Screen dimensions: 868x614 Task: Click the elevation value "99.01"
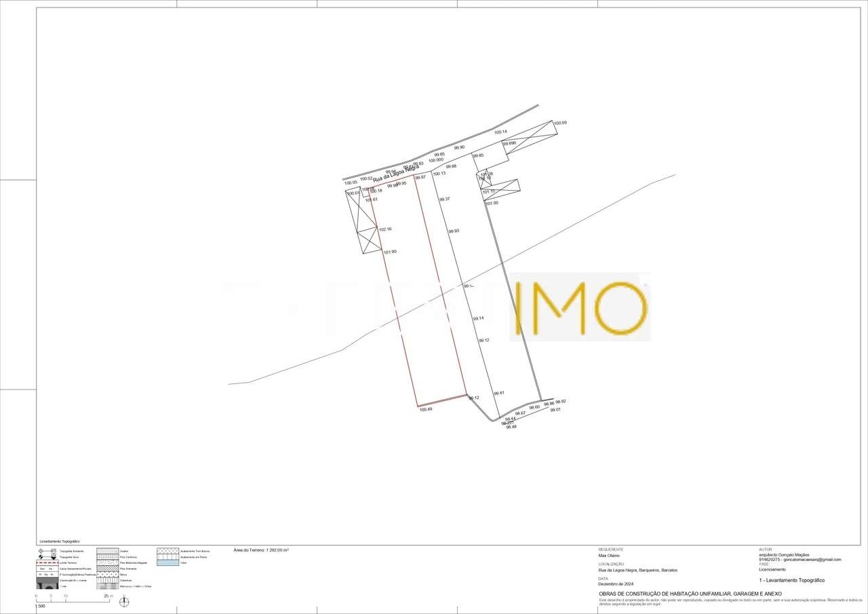click(555, 410)
